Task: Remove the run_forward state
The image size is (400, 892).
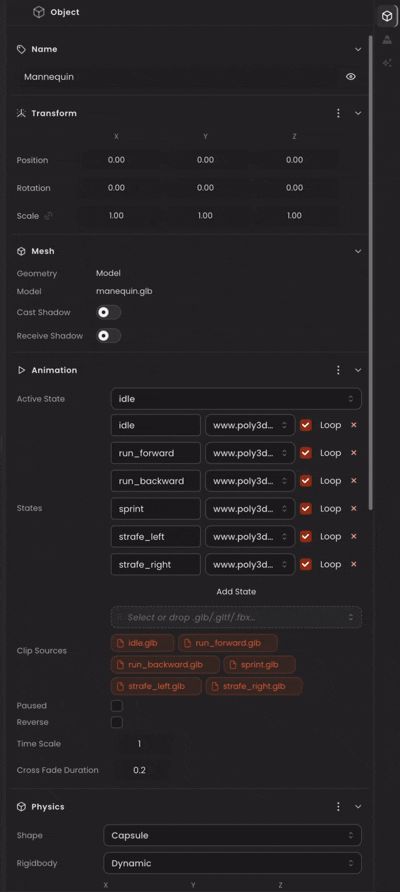Action: pos(353,453)
